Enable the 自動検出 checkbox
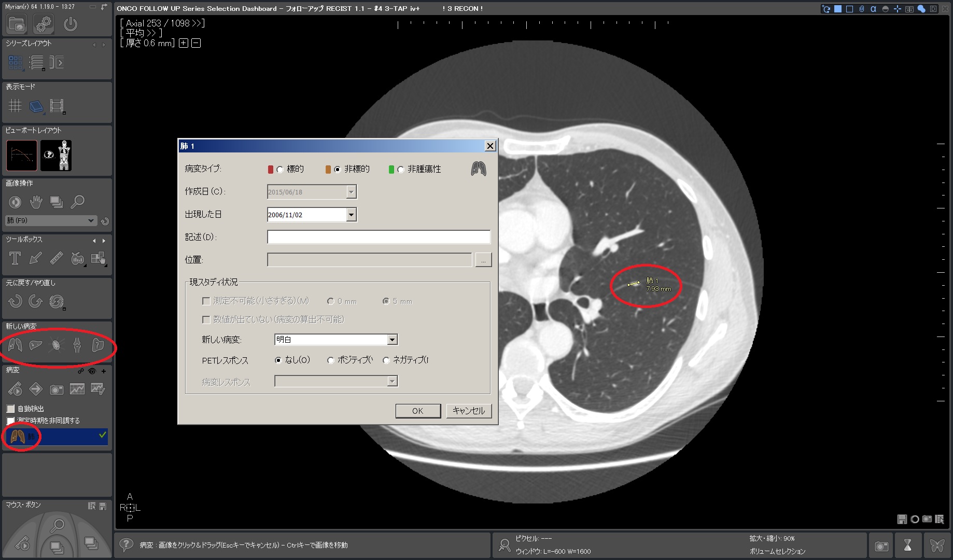Viewport: 953px width, 560px height. pos(11,409)
